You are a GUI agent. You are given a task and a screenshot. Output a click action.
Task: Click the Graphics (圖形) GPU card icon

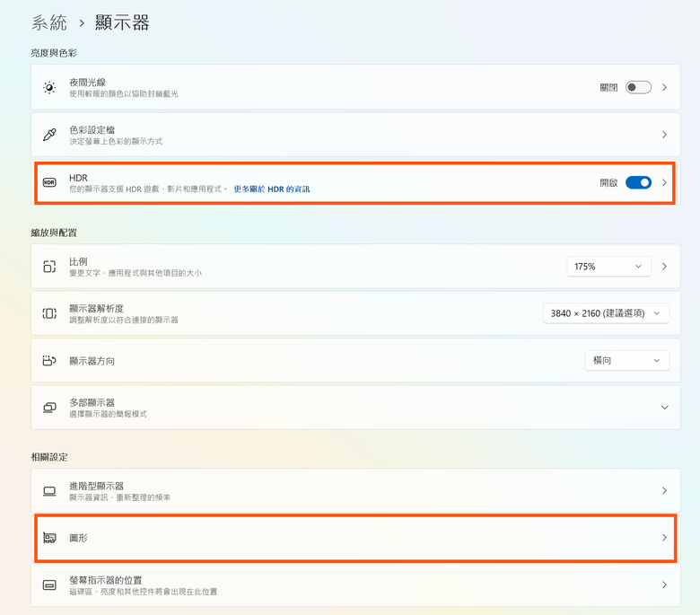(49, 538)
